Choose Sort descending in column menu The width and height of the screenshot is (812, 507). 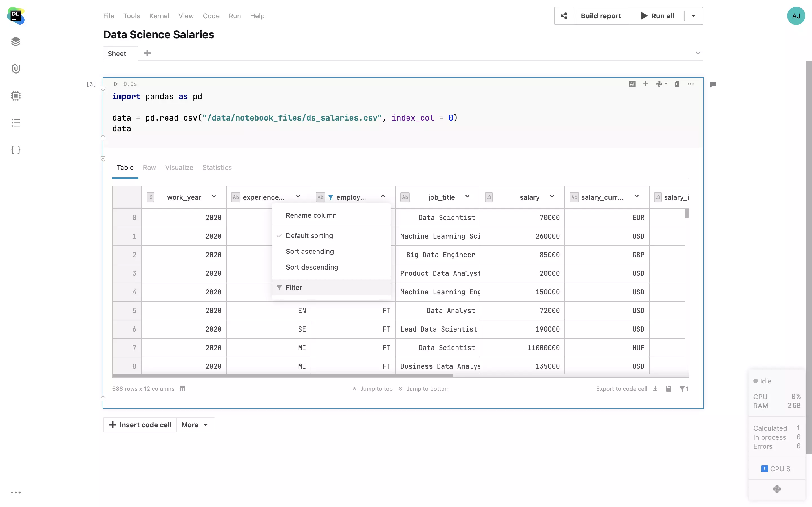tap(312, 267)
